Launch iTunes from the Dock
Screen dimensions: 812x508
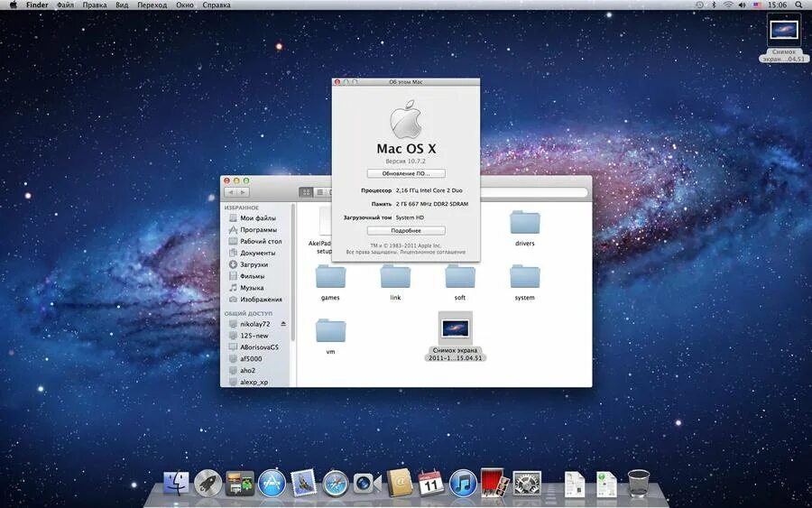[463, 484]
